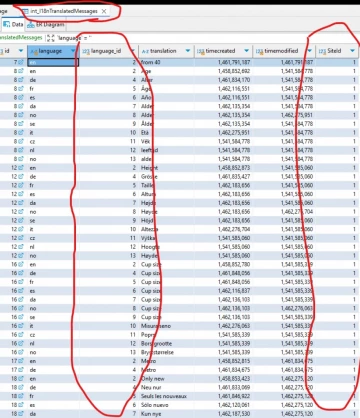Close the int_I18nTranslatedMessages editor tab
Image resolution: width=360 pixels, height=418 pixels.
pos(104,11)
